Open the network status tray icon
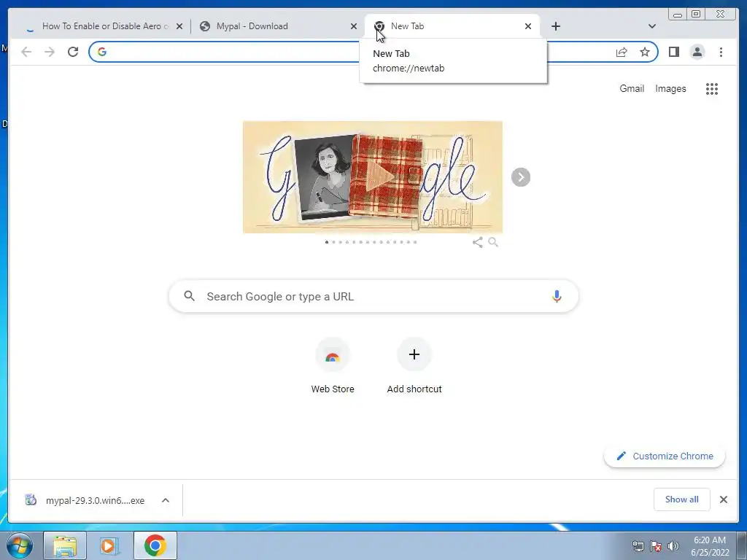The width and height of the screenshot is (747, 560). click(x=638, y=546)
